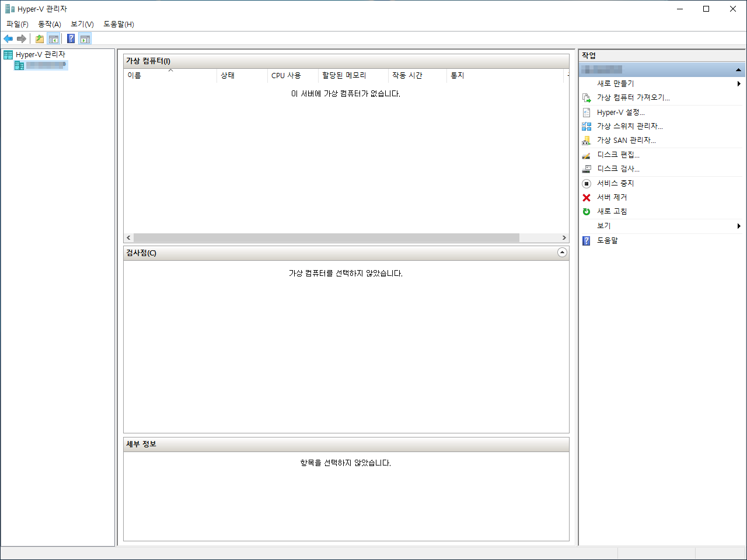Click the 가상 스위치 관리자 icon
Screen dimensions: 747x560
click(x=587, y=126)
